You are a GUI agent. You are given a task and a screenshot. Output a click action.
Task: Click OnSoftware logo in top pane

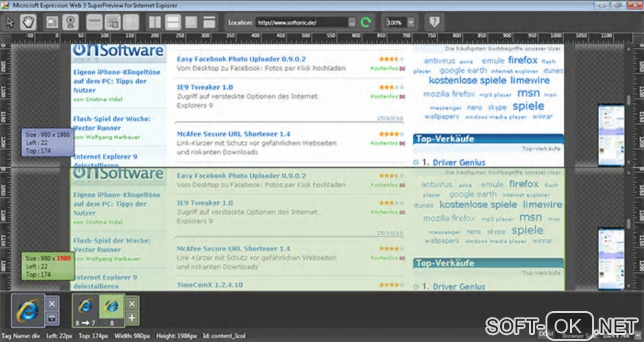[118, 51]
